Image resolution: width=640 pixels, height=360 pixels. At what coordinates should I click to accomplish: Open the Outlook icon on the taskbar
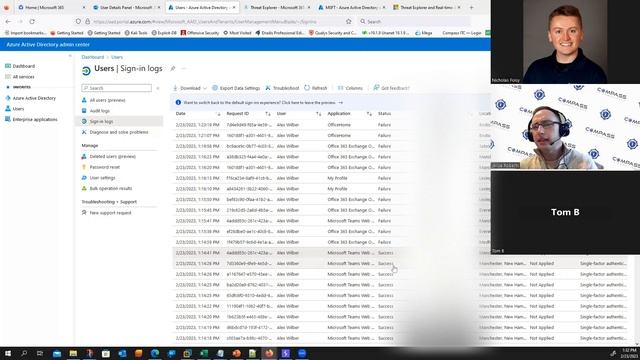coord(122,353)
